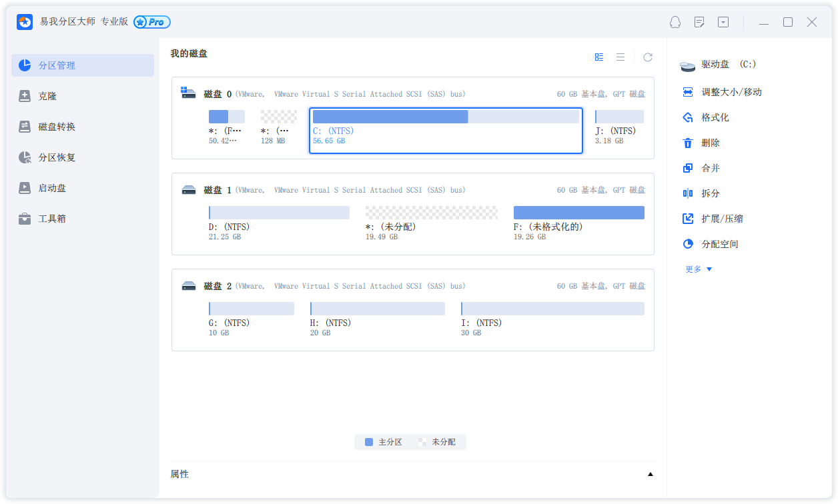838x504 pixels.
Task: Click the Delete (删除) trash icon
Action: coord(688,143)
